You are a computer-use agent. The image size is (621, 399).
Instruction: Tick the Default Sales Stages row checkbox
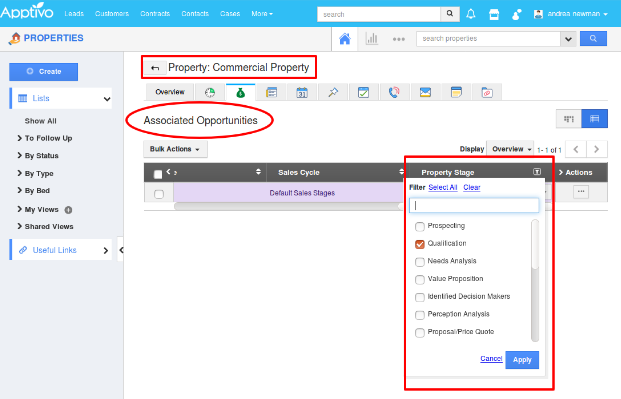(159, 194)
